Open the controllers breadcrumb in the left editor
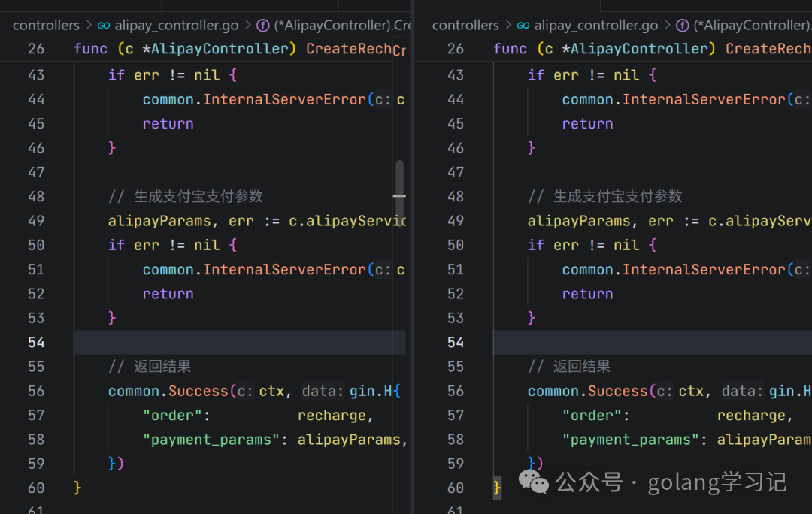812x514 pixels. pyautogui.click(x=46, y=25)
